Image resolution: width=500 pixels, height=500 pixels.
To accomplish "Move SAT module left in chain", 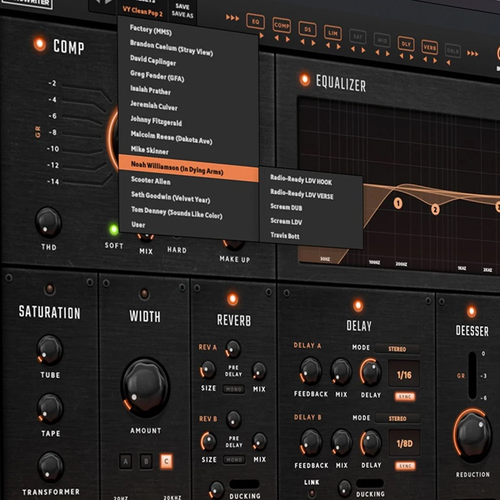I will tap(353, 49).
